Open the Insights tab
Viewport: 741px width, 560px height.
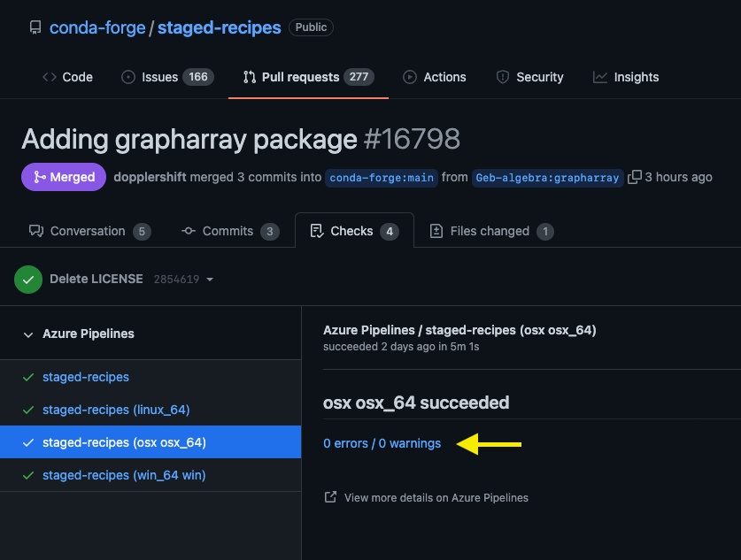click(626, 77)
